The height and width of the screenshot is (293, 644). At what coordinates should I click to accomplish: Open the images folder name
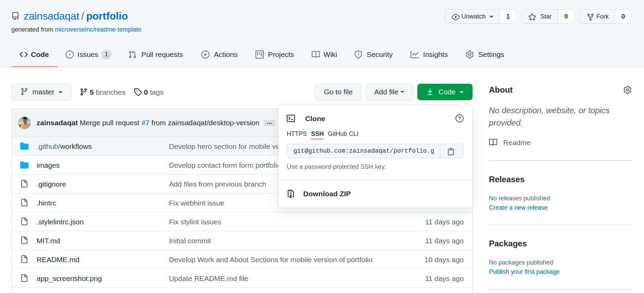(48, 165)
